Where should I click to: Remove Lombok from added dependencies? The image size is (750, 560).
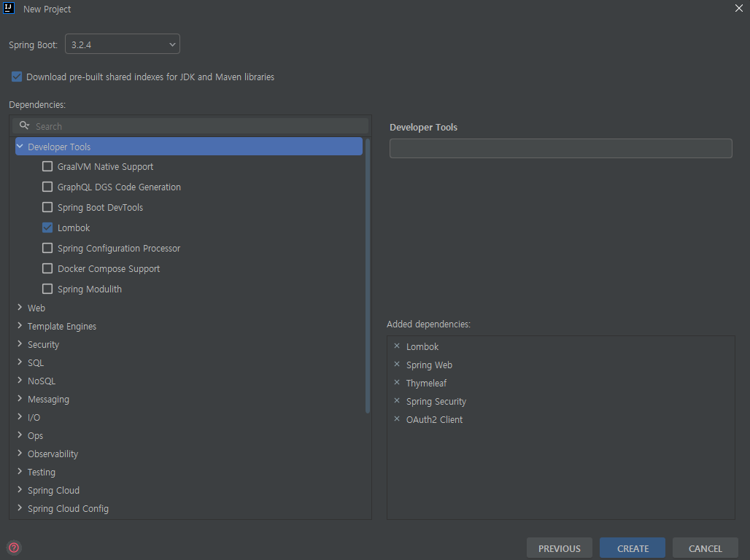397,346
